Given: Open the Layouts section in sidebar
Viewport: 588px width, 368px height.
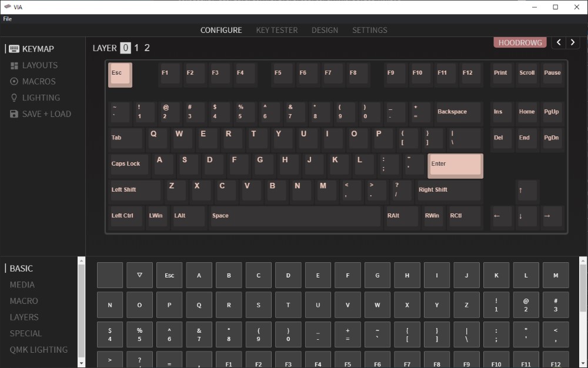Looking at the screenshot, I should tap(39, 65).
